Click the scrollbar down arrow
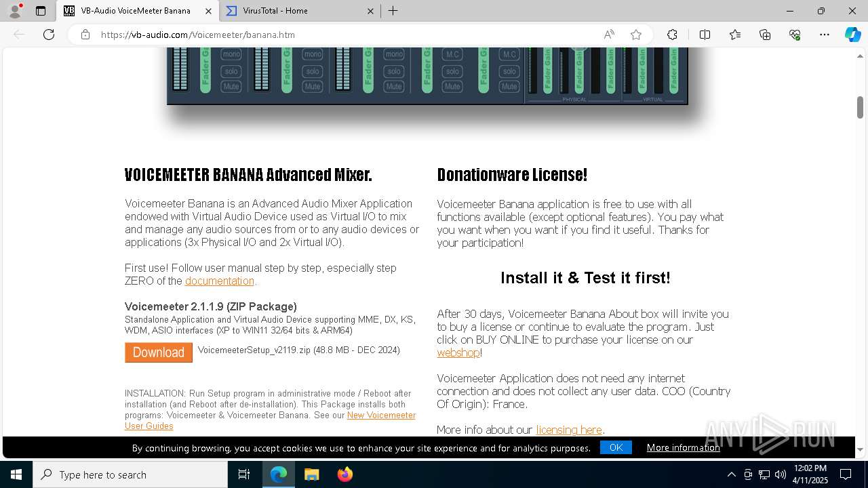The image size is (868, 488). click(860, 449)
